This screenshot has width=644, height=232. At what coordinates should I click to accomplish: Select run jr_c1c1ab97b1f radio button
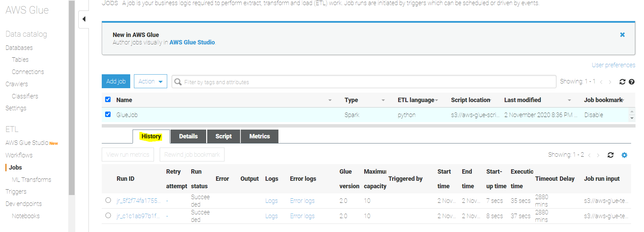click(108, 215)
